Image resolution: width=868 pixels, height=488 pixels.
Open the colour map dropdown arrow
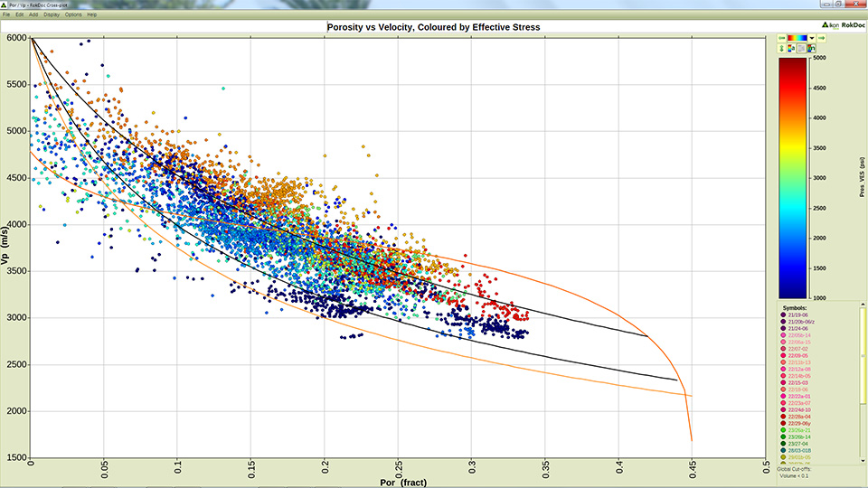[x=812, y=38]
